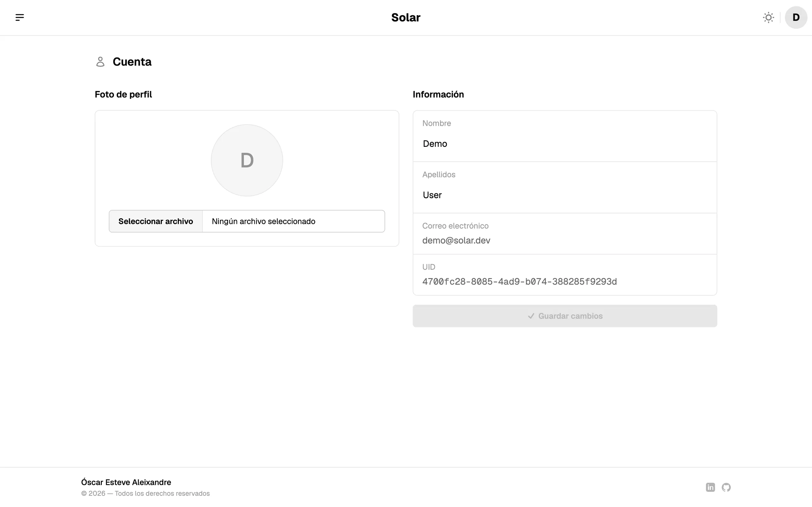Click the Solar title in the header
The height and width of the screenshot is (507, 812).
pyautogui.click(x=406, y=17)
